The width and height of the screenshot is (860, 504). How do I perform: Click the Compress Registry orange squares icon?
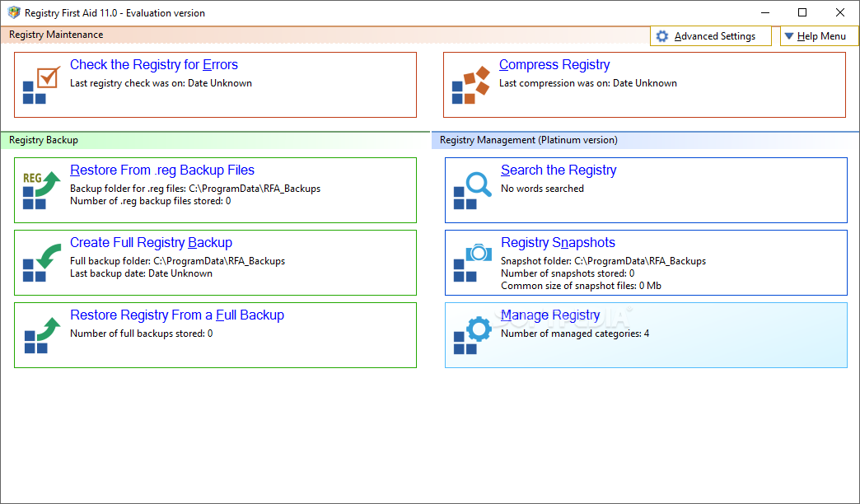(x=470, y=85)
